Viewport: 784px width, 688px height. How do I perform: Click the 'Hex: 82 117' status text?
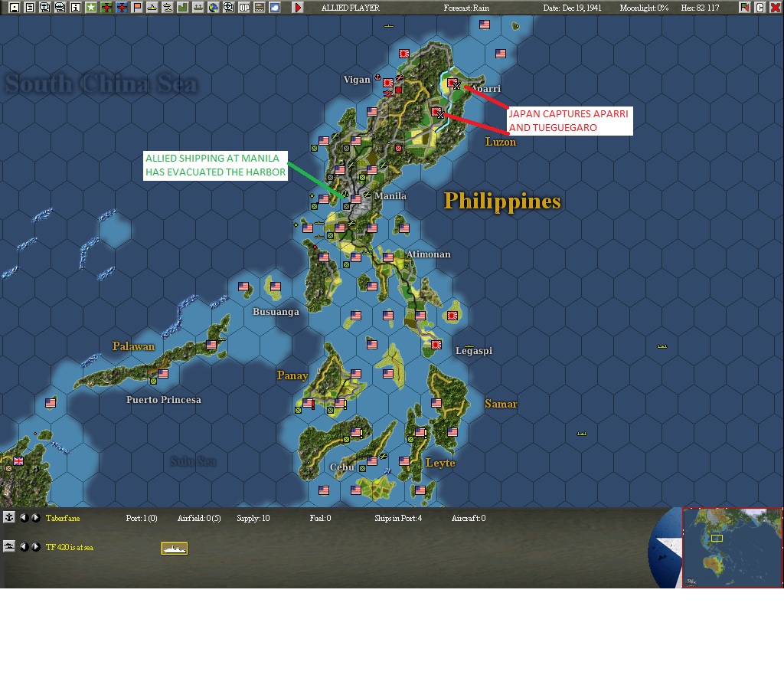(x=700, y=8)
